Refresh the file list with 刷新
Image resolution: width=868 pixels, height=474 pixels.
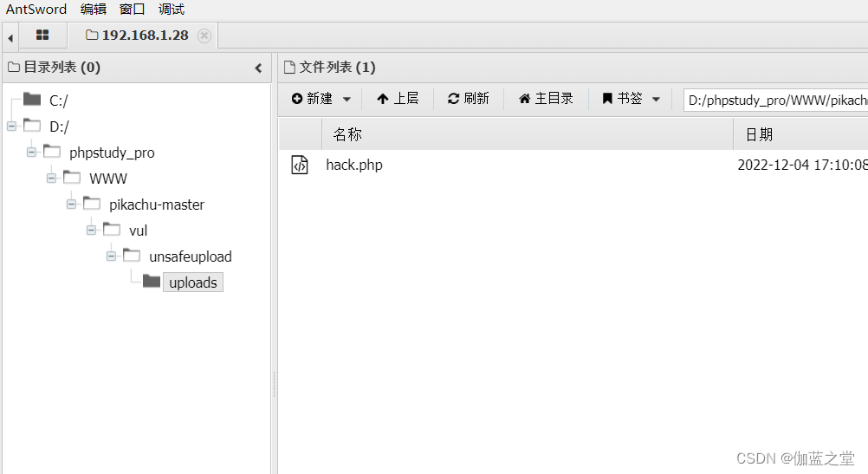469,99
